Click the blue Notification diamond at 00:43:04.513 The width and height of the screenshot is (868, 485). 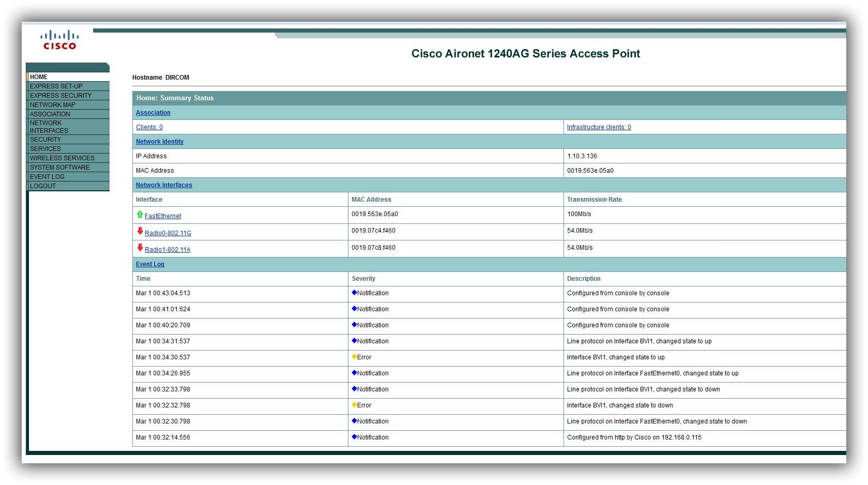[354, 293]
